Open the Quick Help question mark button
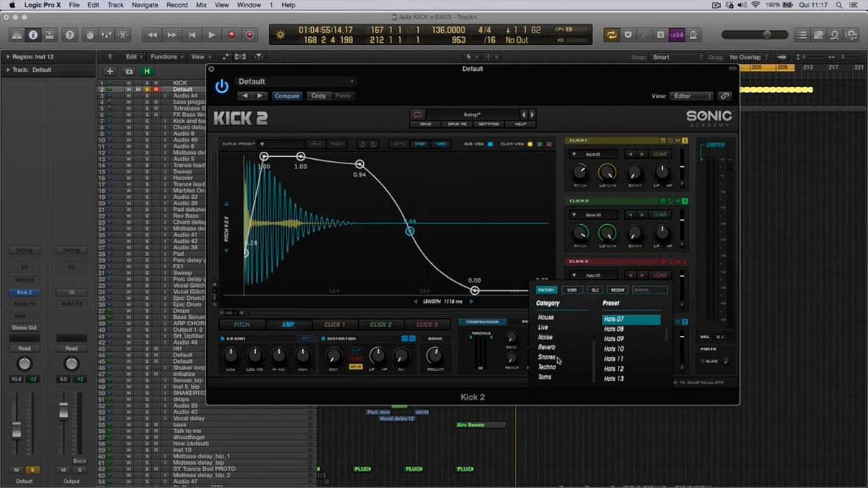 (69, 34)
